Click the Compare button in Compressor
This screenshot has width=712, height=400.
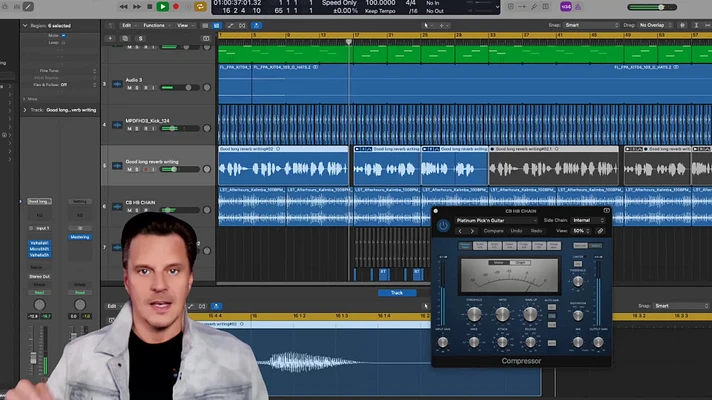tap(493, 231)
